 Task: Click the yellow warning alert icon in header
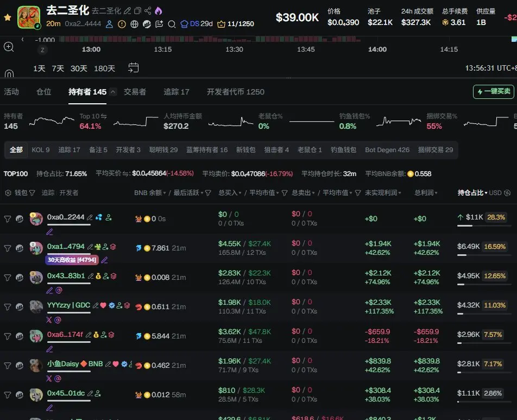point(122,24)
